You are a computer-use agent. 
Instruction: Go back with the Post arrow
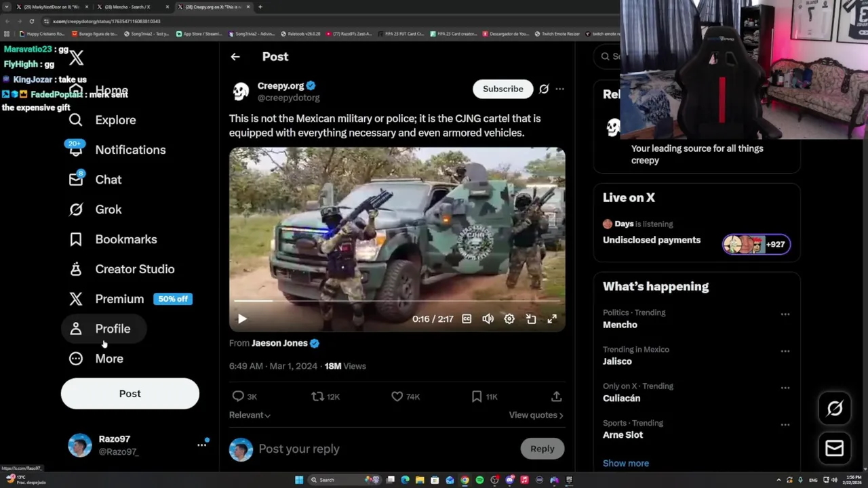235,57
